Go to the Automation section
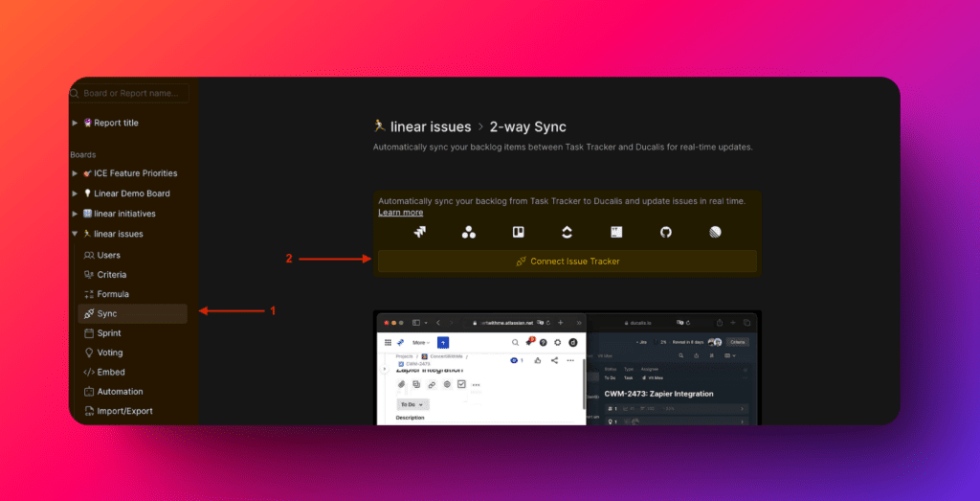 click(x=120, y=392)
